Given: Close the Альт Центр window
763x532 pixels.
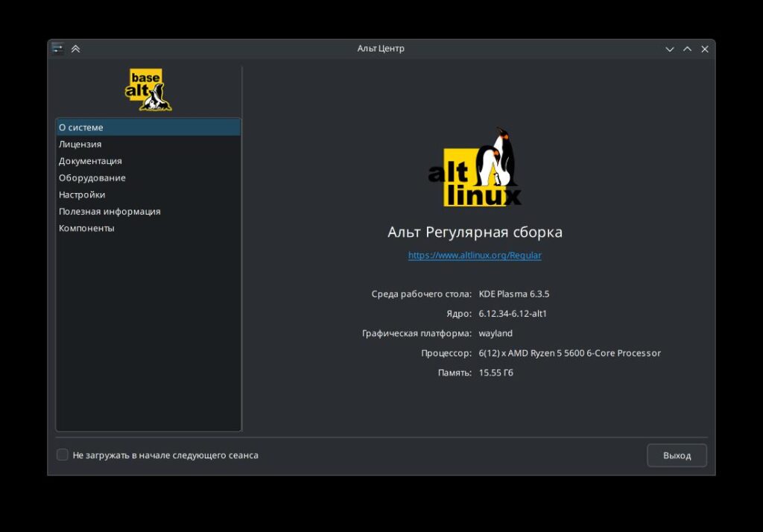Looking at the screenshot, I should coord(705,48).
